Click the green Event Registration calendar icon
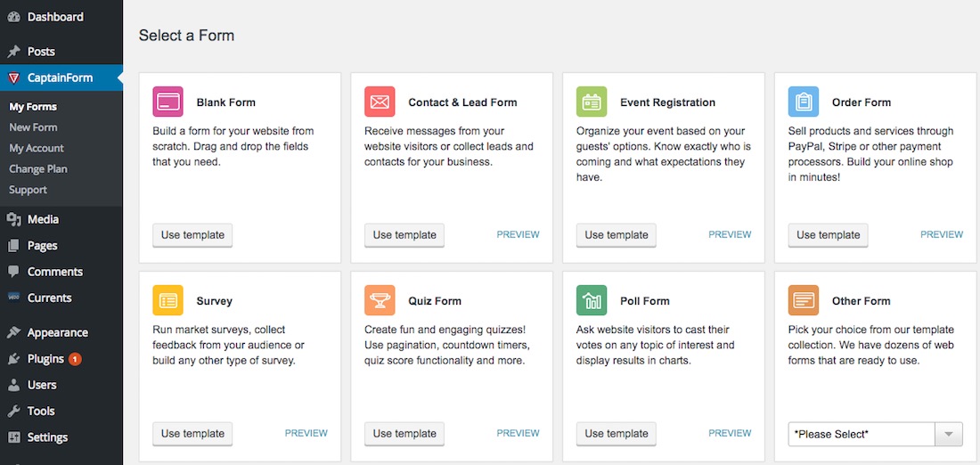This screenshot has width=980, height=465. pyautogui.click(x=592, y=102)
